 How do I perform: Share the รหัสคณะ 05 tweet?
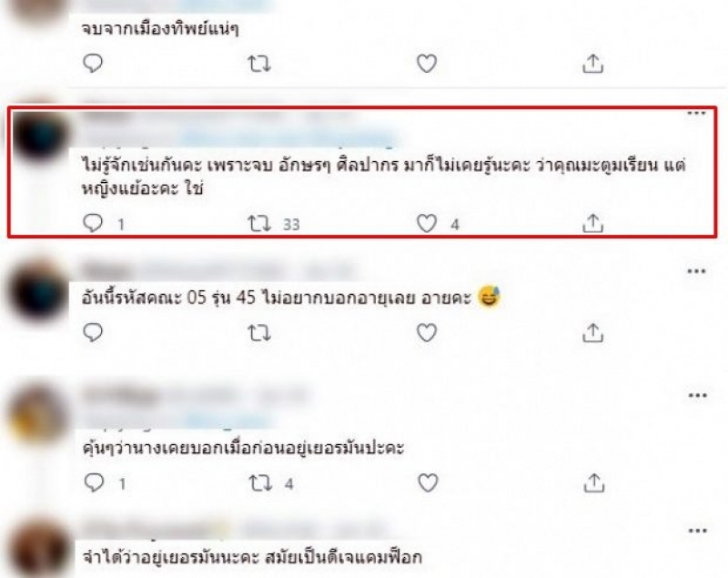click(593, 332)
